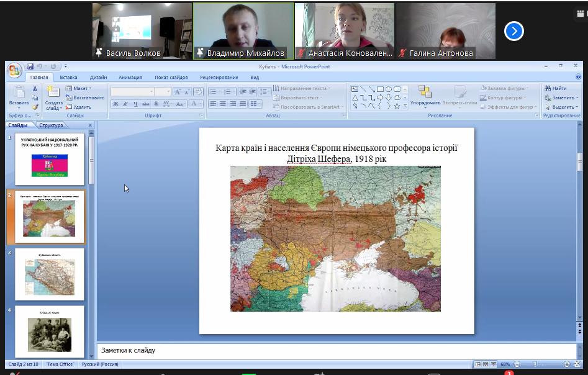Select the rectangle shape

[380, 89]
